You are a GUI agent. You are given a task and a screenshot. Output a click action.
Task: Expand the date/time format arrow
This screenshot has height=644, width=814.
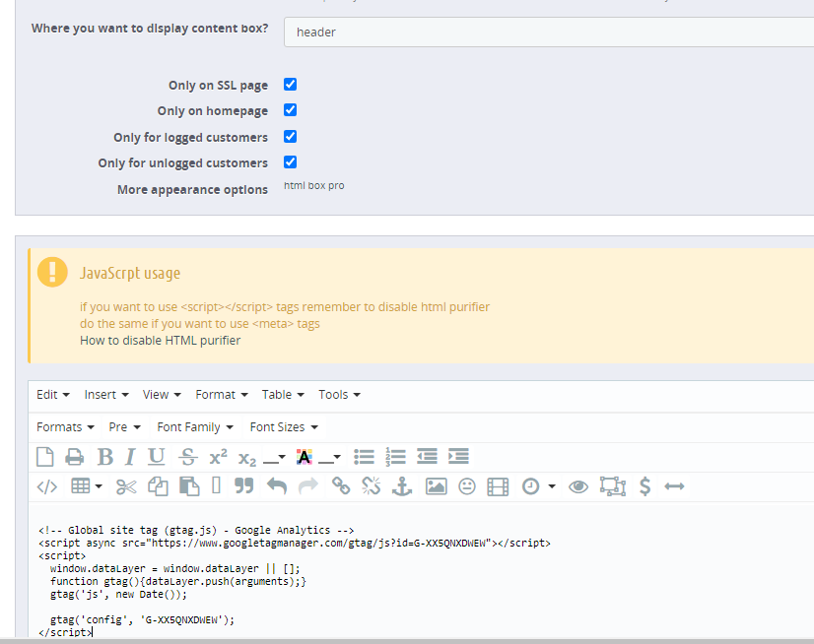[x=552, y=486]
